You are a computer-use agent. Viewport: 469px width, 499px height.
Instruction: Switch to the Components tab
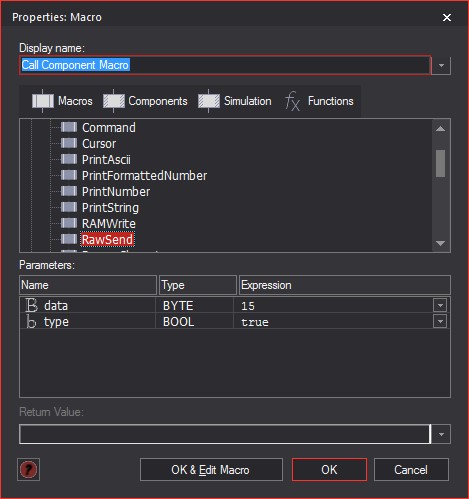tap(145, 101)
